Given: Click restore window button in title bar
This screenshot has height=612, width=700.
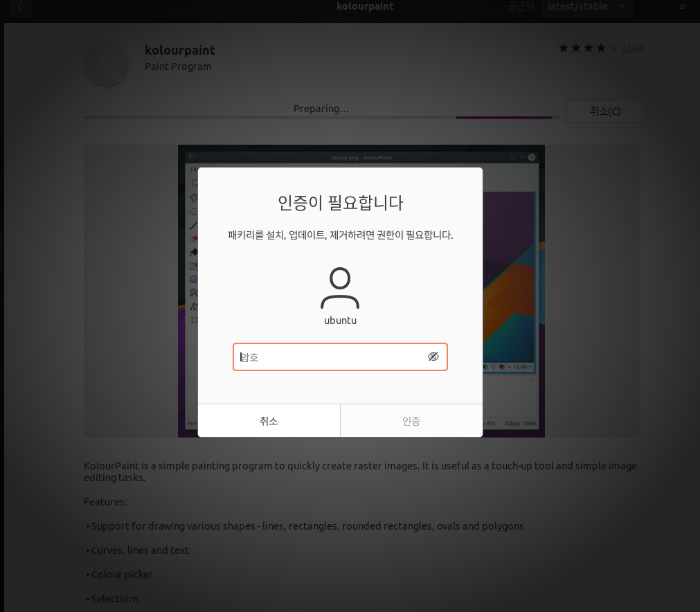Looking at the screenshot, I should 682,7.
